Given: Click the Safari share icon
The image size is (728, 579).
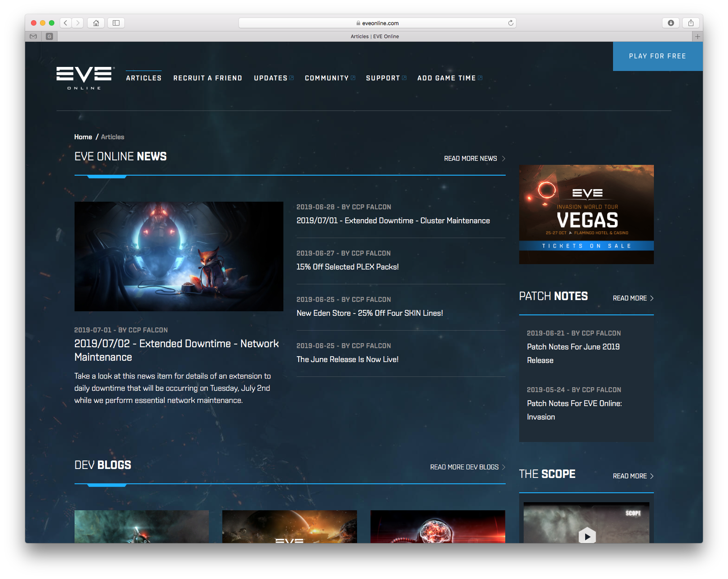Looking at the screenshot, I should click(x=691, y=23).
